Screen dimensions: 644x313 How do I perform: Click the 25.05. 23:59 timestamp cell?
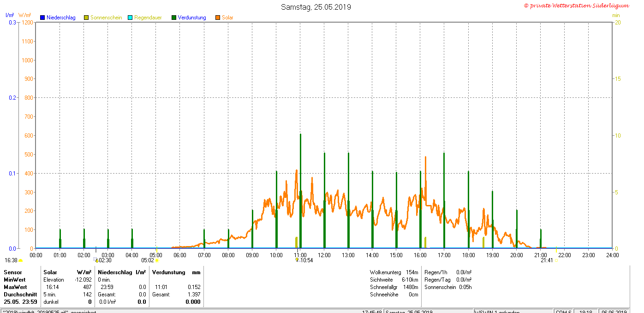(x=21, y=302)
